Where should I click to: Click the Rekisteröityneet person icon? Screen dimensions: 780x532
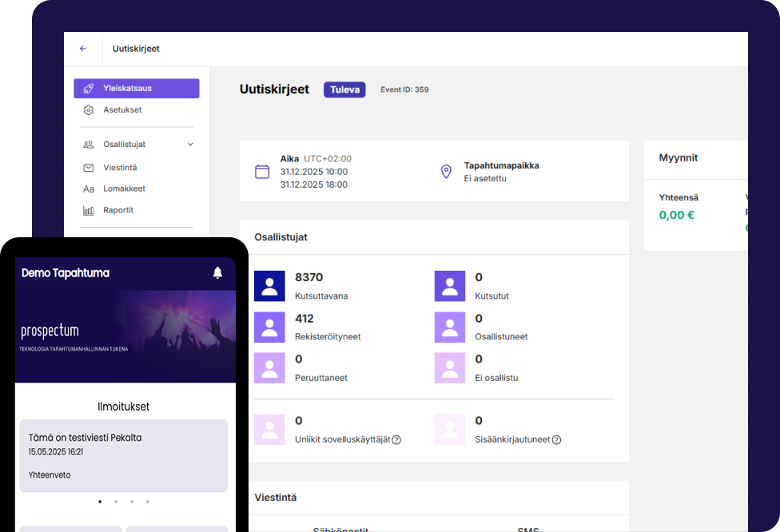[x=269, y=327]
